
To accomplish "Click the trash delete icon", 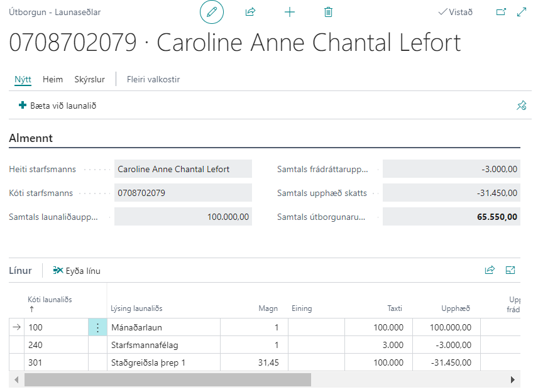I will coord(328,12).
